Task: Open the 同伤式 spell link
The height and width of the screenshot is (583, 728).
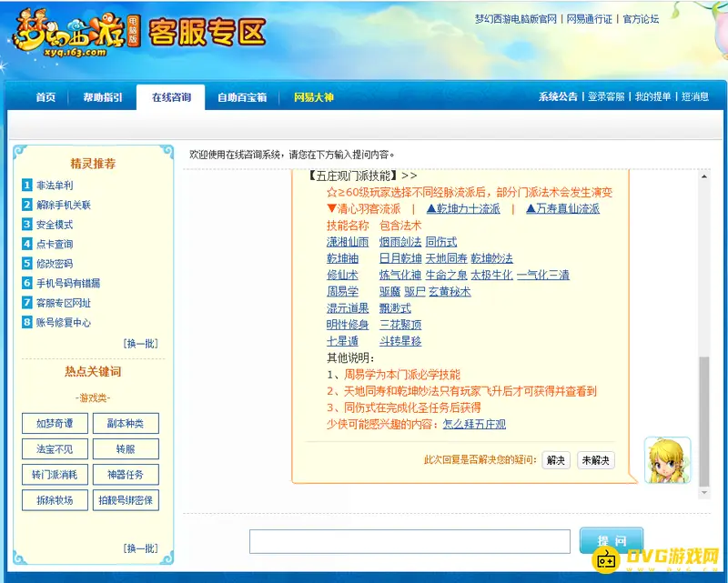Action: [441, 242]
